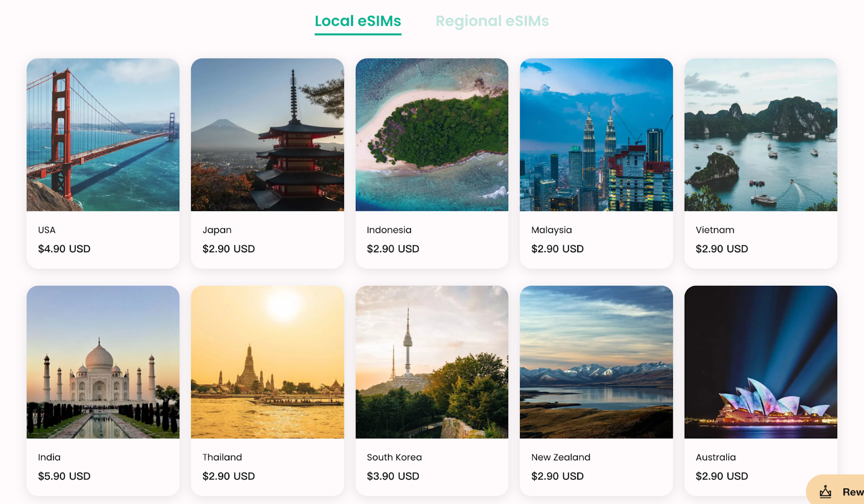
Task: Open the South Korea tower photo
Action: 432,362
